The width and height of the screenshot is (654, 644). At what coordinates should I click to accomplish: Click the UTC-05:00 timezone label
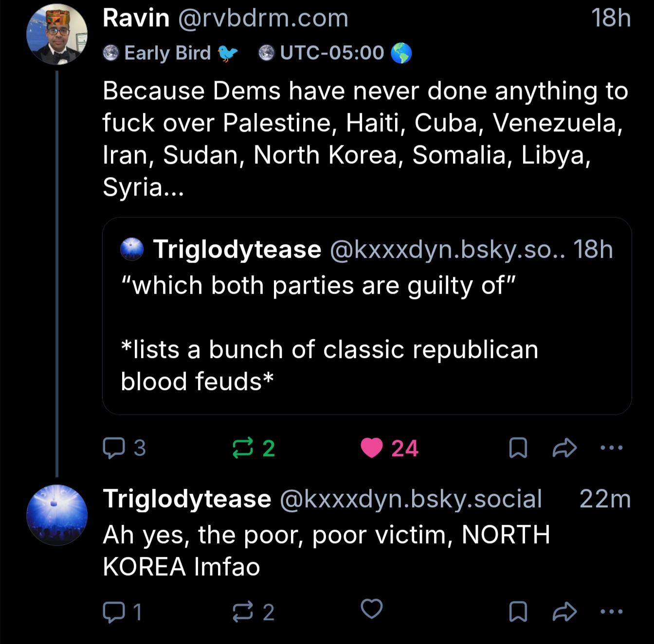click(x=332, y=53)
